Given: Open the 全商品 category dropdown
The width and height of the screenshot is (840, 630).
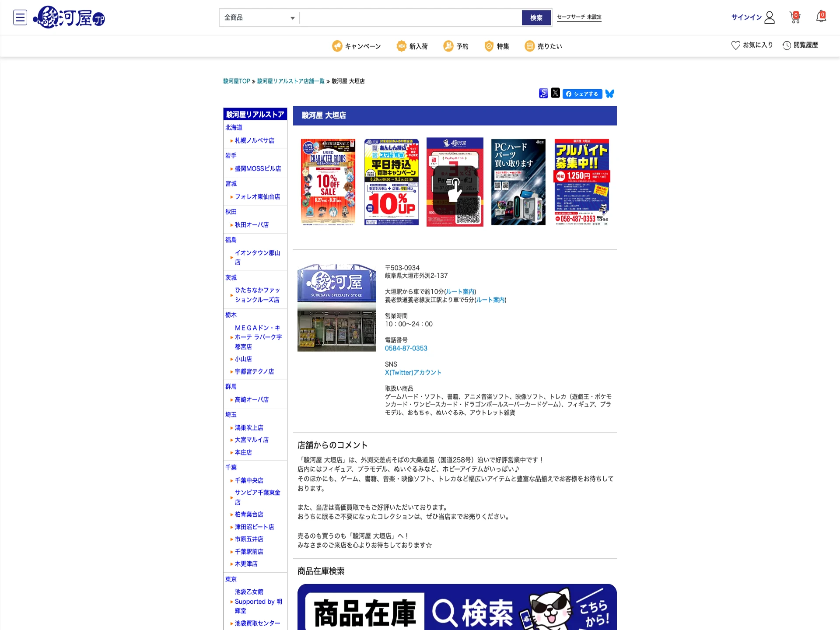Looking at the screenshot, I should [x=259, y=18].
